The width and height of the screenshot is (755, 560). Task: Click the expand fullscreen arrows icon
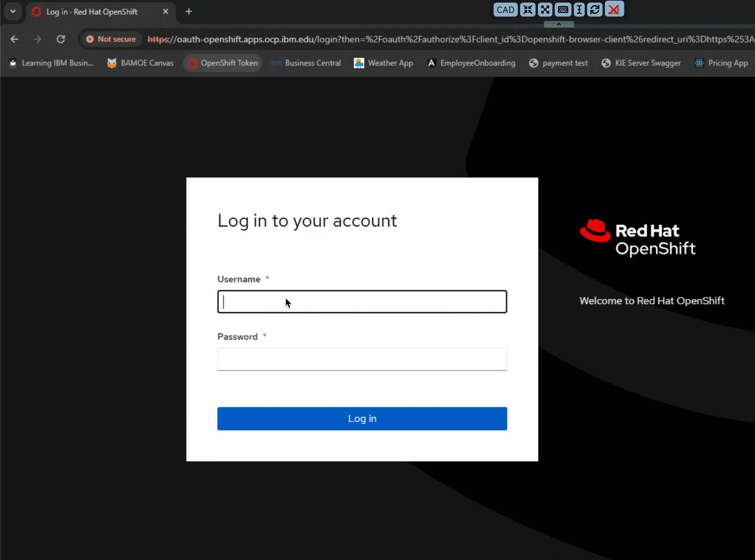pyautogui.click(x=545, y=9)
